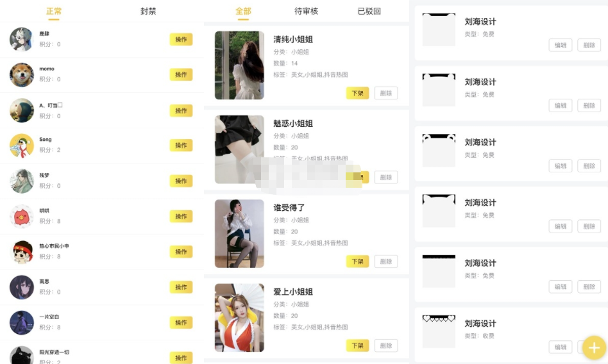Open Song's yellow duck avatar
This screenshot has width=608, height=364.
tap(22, 145)
